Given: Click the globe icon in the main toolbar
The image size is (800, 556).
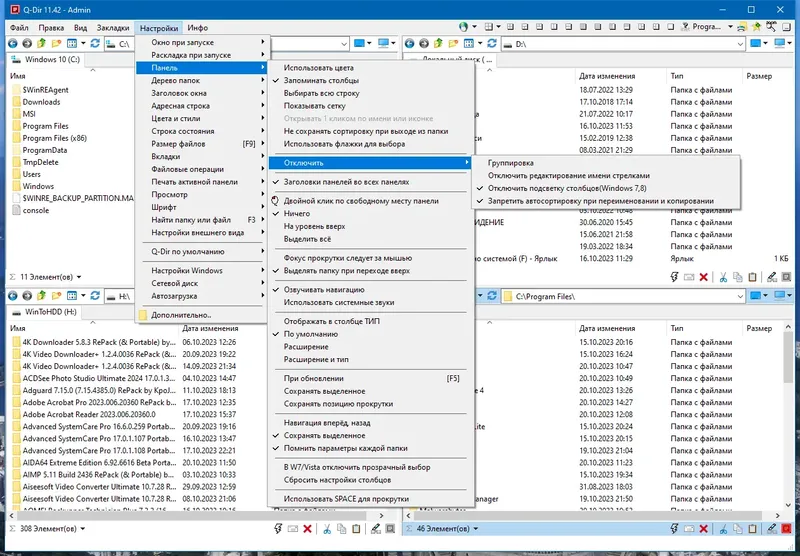Looking at the screenshot, I should pos(463,27).
